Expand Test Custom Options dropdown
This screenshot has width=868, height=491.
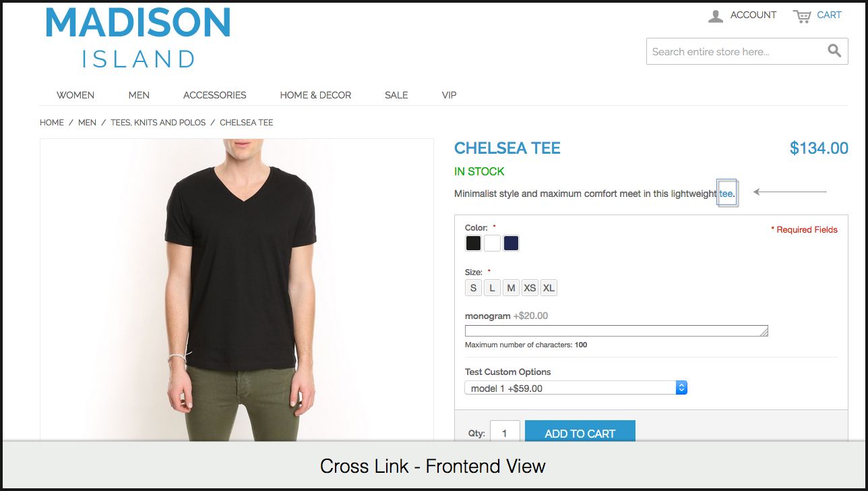[576, 388]
